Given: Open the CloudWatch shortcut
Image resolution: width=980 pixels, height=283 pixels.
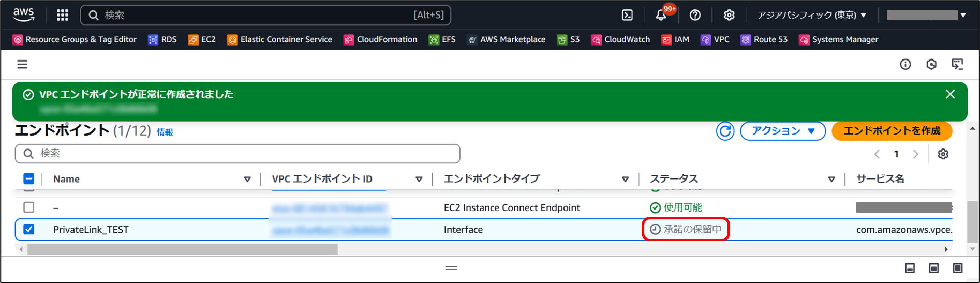Looking at the screenshot, I should pos(620,39).
